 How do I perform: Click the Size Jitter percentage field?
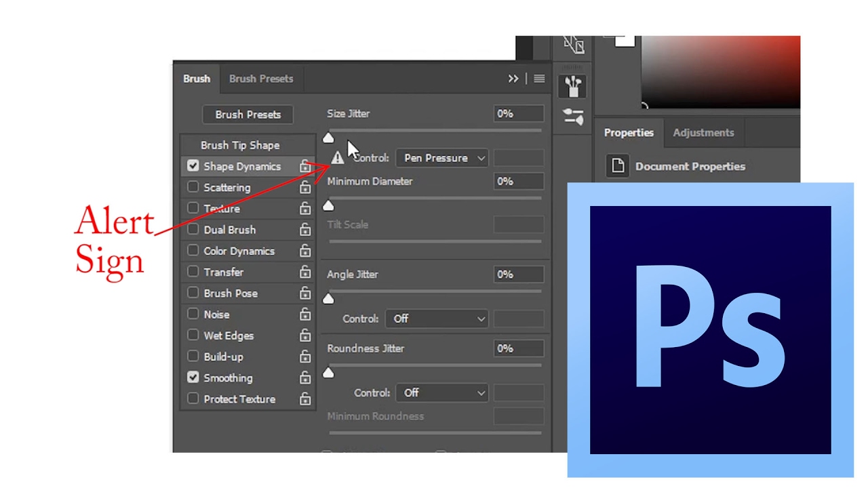tap(519, 114)
